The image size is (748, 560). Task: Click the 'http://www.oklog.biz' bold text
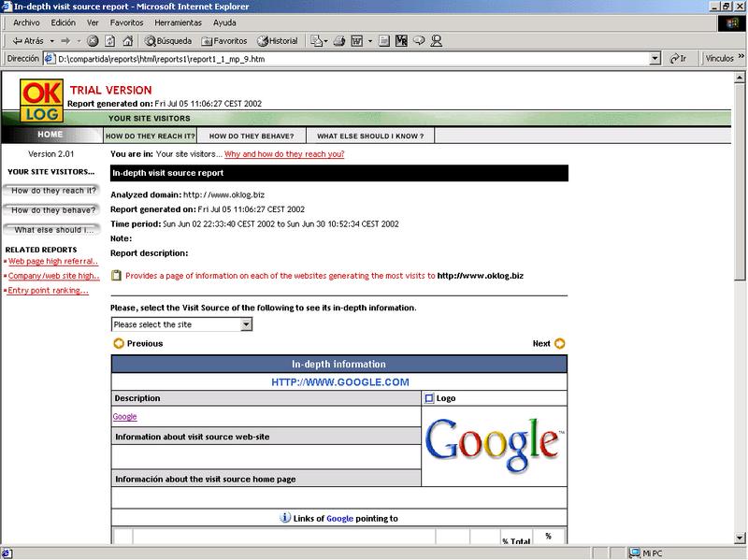click(x=481, y=276)
